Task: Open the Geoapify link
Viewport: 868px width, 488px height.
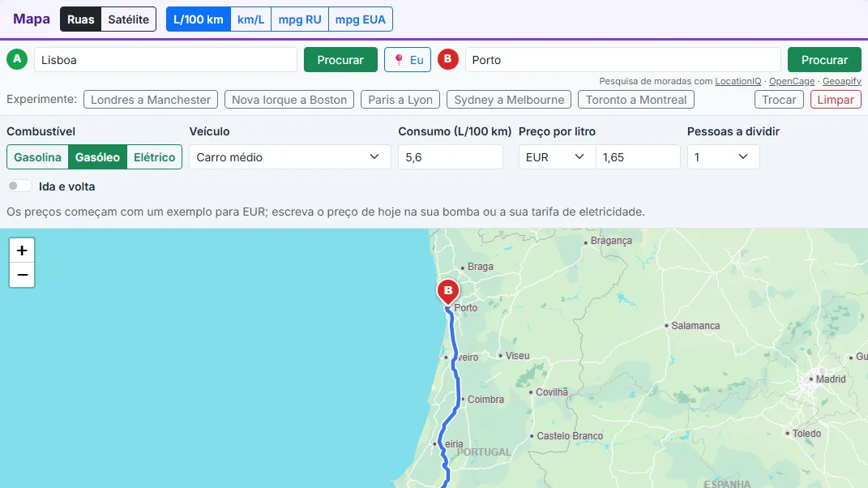Action: (842, 81)
